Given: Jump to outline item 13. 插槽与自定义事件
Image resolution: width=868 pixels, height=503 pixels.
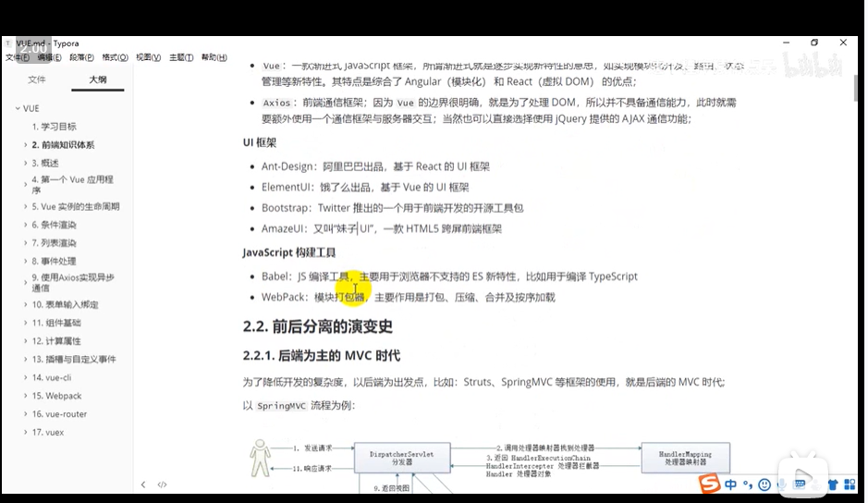Looking at the screenshot, I should tap(74, 360).
